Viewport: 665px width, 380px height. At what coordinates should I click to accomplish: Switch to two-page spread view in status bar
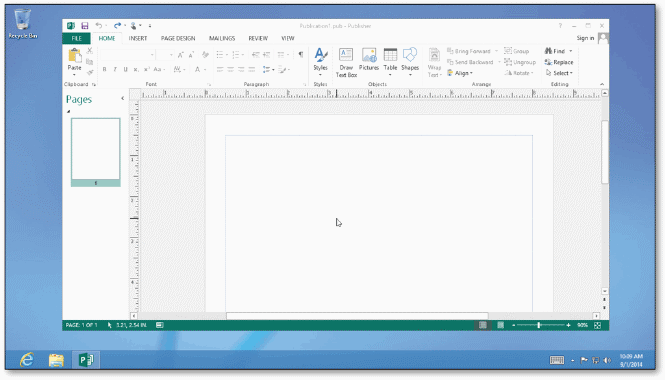501,325
